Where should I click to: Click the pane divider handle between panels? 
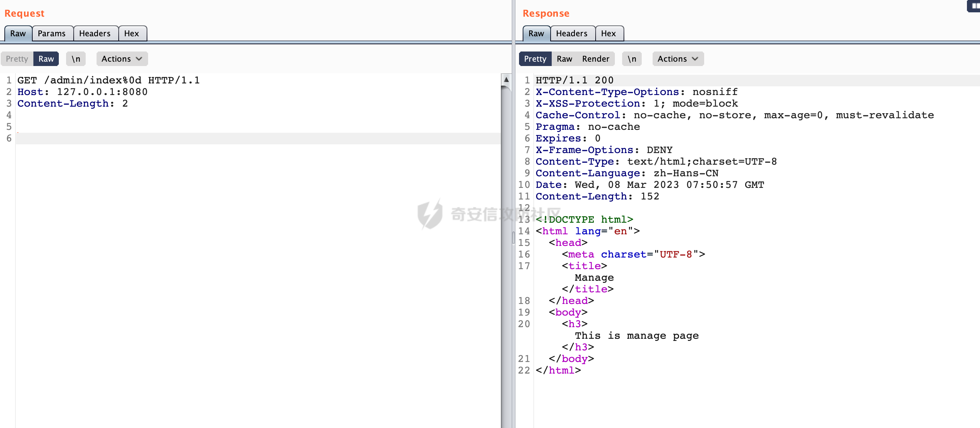[513, 238]
